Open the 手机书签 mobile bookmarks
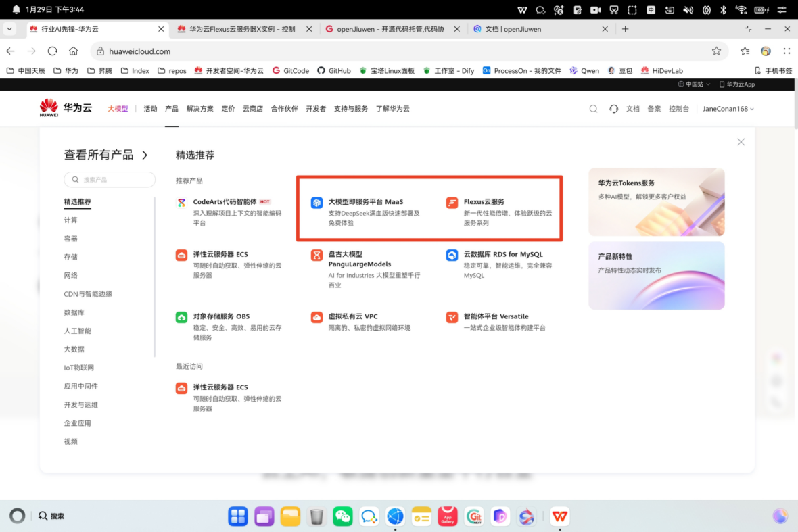This screenshot has width=798, height=532. point(774,71)
